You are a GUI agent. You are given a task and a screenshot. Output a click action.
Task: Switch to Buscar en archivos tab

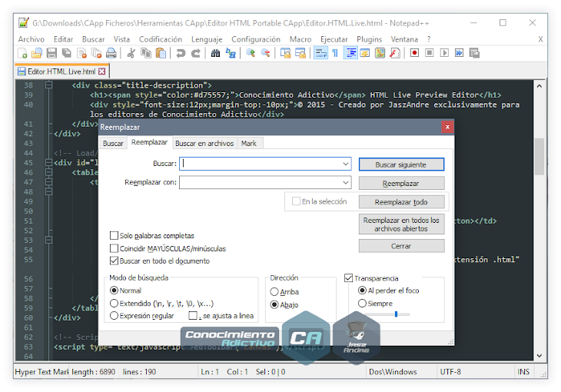click(x=204, y=143)
